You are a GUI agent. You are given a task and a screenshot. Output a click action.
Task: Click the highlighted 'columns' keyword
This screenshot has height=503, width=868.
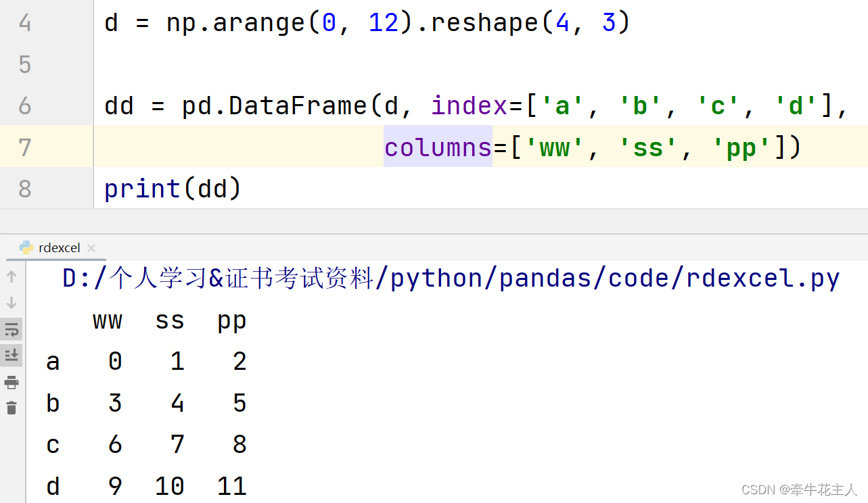tap(438, 147)
